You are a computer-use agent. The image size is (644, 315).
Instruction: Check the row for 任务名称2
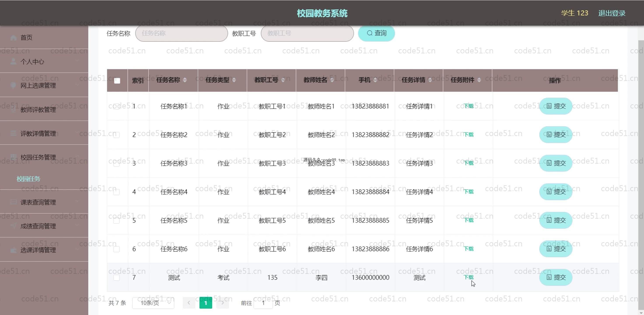tap(116, 135)
